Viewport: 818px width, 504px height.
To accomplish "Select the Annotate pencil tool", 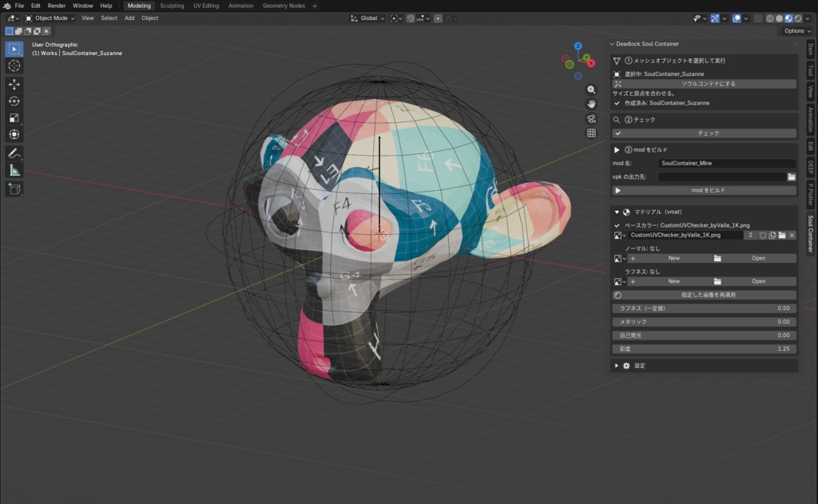I will tap(14, 153).
